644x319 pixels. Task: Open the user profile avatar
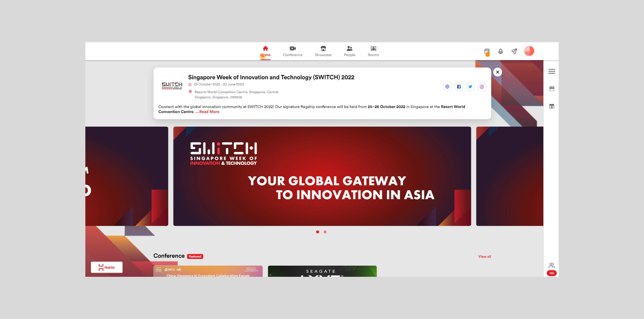pos(529,51)
